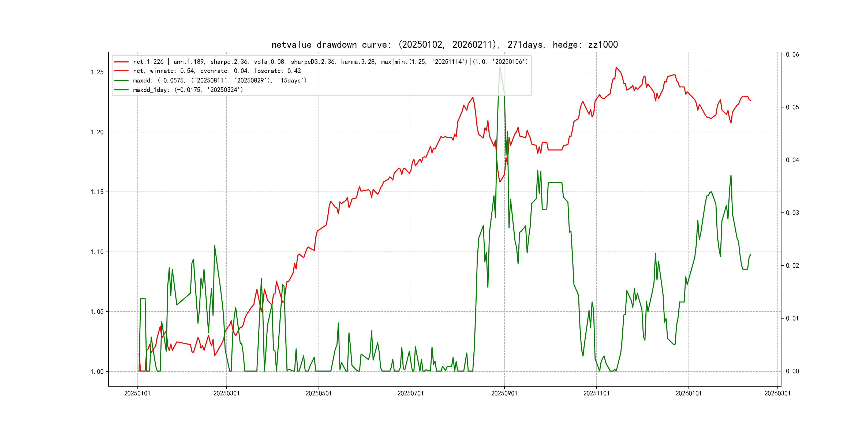Click x-axis label 20260101

689,393
